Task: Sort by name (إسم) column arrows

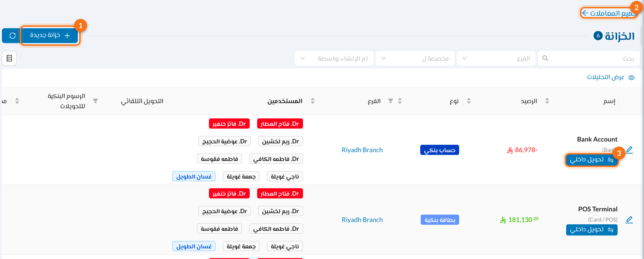Action: 547,101
